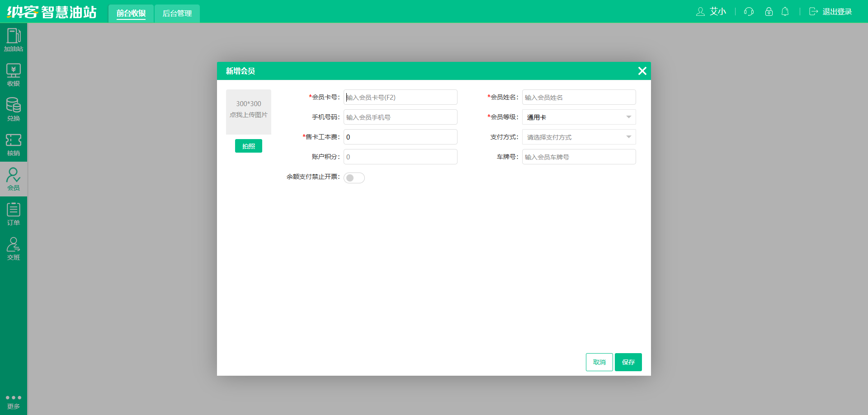
Task: Open the 收银 cashier sidebar icon
Action: 14,75
